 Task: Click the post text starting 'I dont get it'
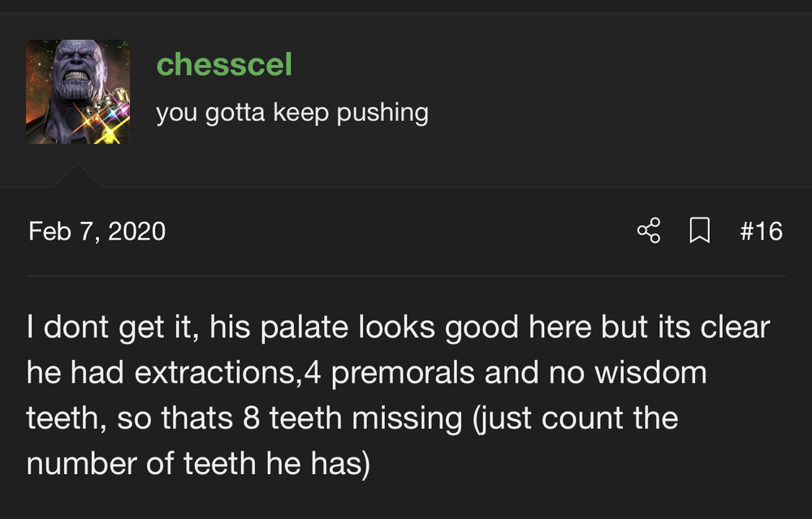point(398,327)
